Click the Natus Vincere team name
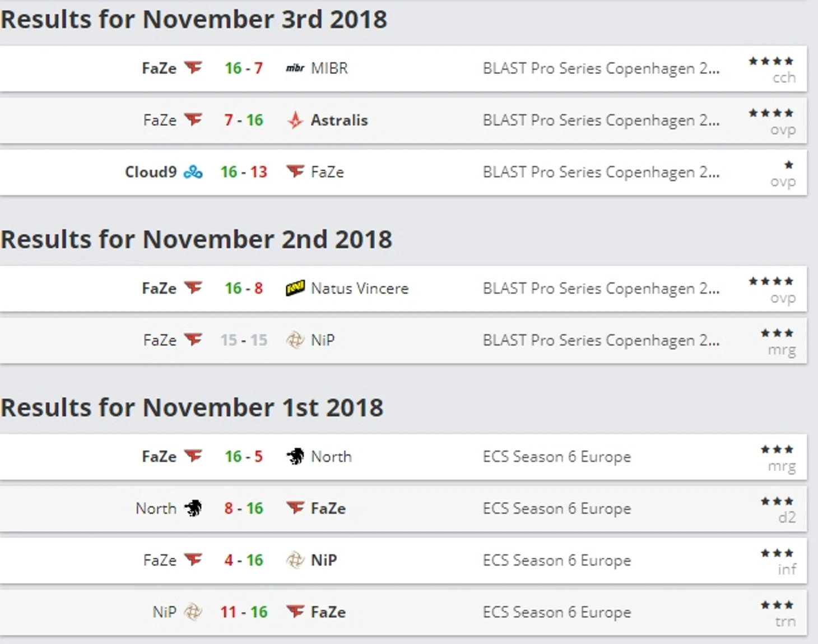This screenshot has width=818, height=644. pos(360,288)
